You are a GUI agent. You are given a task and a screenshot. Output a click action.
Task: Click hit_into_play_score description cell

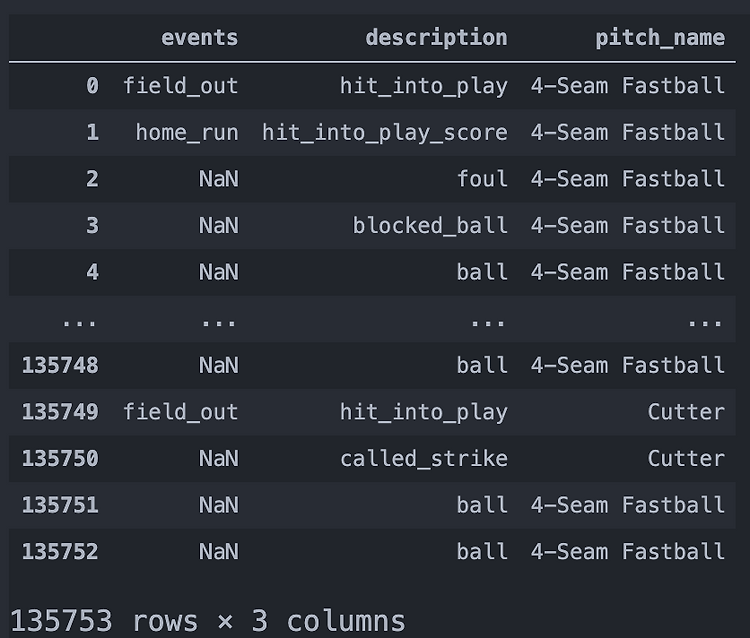[x=384, y=132]
